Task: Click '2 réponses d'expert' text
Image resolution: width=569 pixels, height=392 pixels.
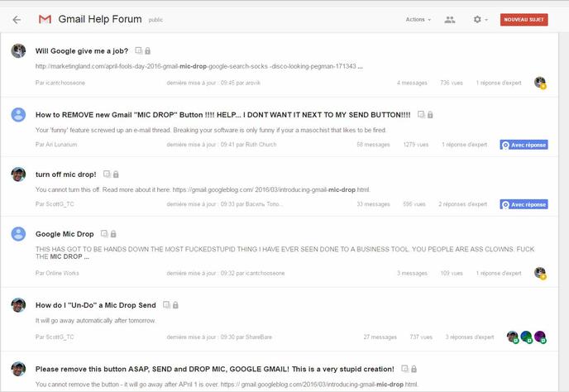Action: pyautogui.click(x=462, y=204)
